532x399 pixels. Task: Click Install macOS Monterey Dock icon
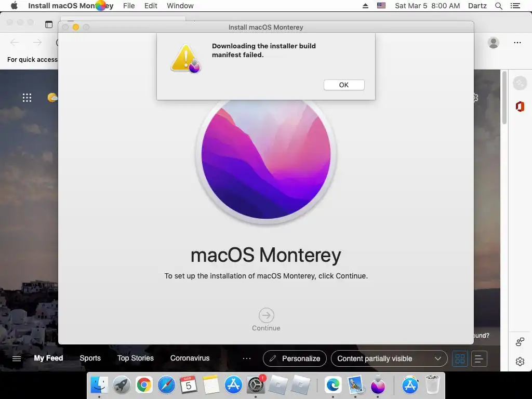(x=378, y=385)
